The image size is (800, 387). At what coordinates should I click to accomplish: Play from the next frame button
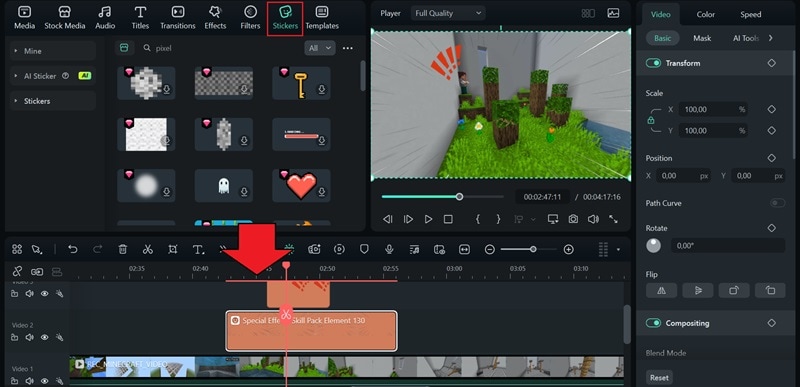point(408,219)
